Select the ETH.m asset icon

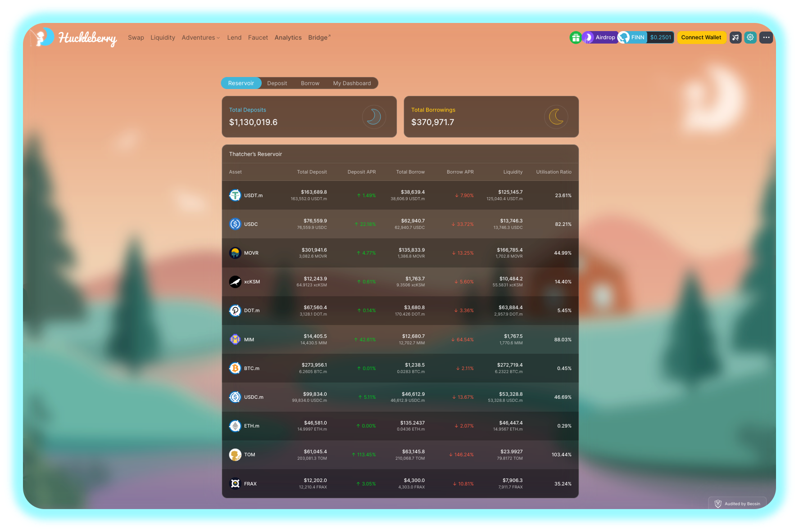pos(235,426)
